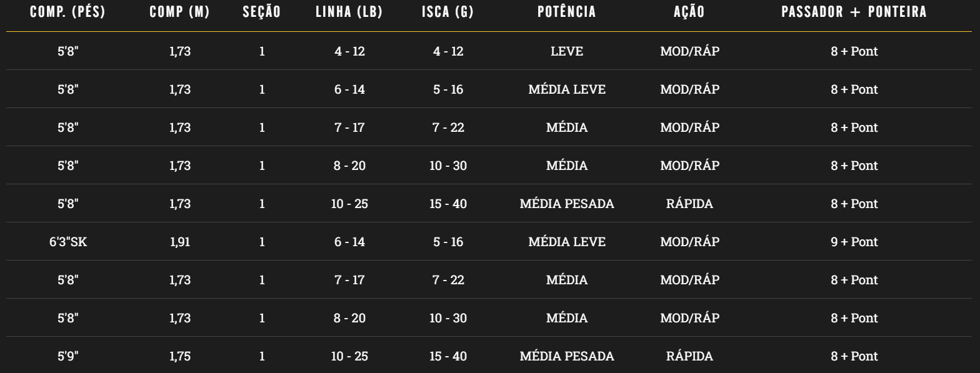Click the 9 + Pont guides cell

tap(854, 242)
